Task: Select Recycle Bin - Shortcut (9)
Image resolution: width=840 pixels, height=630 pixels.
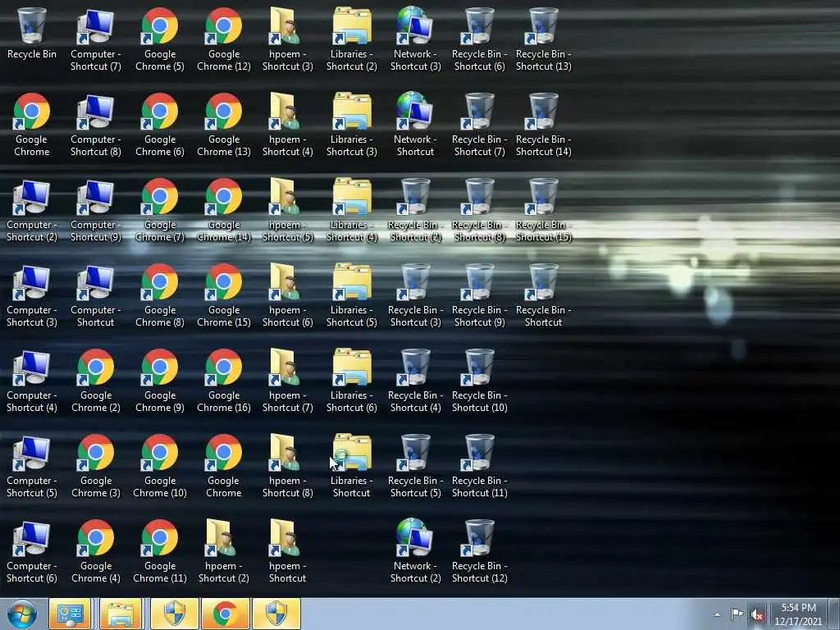Action: pyautogui.click(x=479, y=295)
